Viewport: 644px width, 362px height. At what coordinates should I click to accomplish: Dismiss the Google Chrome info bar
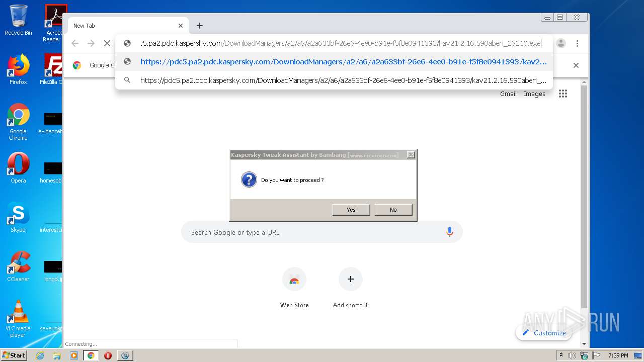click(576, 65)
